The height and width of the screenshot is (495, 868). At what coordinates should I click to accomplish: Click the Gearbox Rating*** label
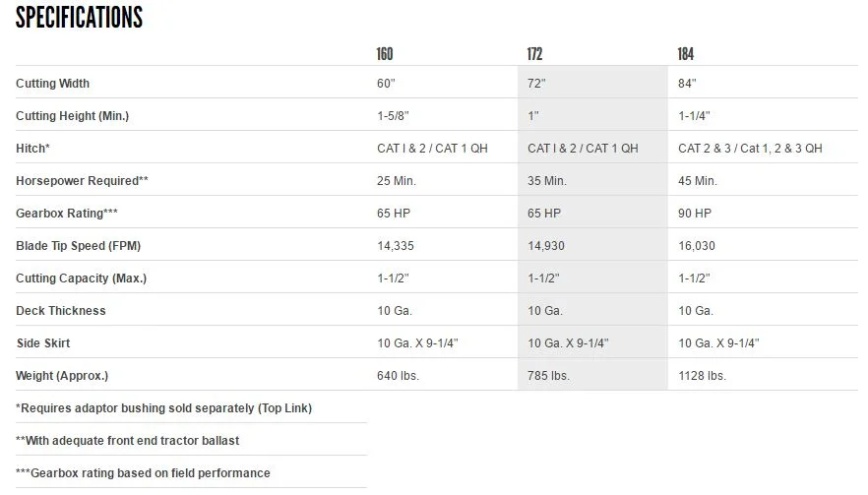[x=67, y=214]
